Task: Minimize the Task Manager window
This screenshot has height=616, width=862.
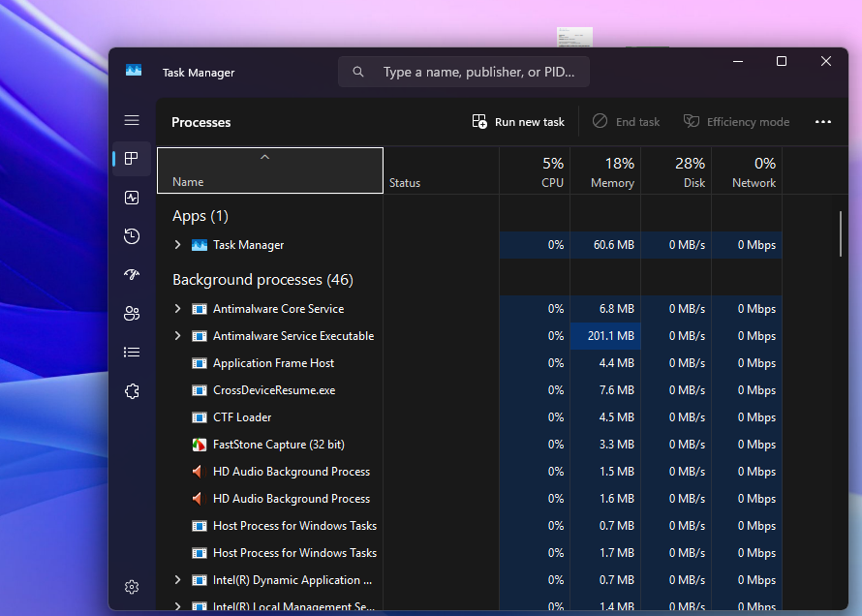Action: coord(738,62)
